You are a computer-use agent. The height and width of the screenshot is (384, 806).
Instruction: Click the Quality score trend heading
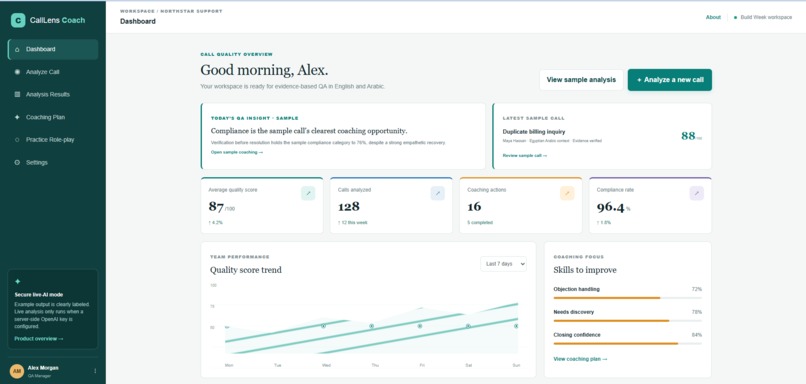(246, 270)
